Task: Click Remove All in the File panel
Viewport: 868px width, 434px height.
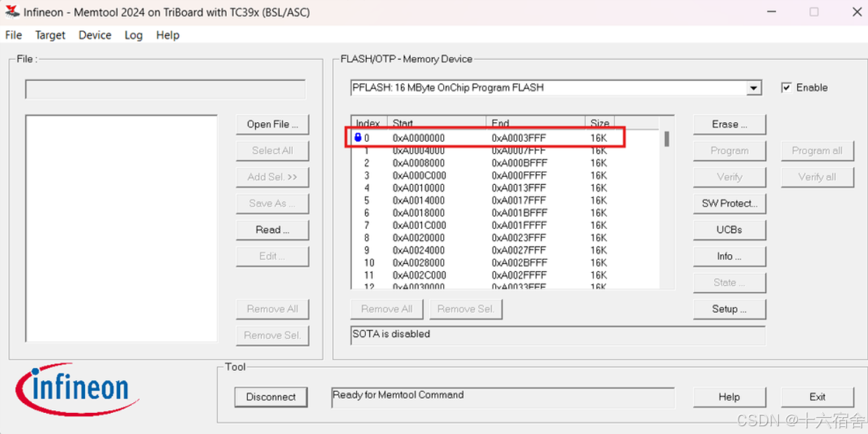Action: click(x=272, y=309)
